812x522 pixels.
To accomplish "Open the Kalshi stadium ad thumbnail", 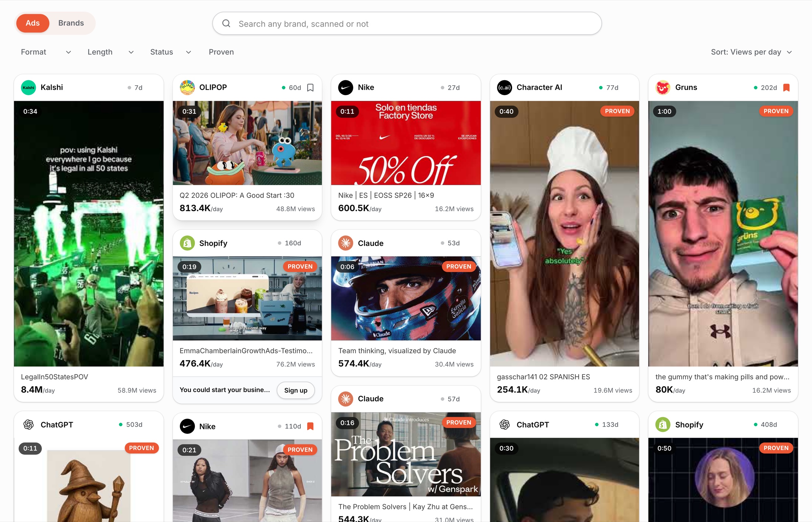I will click(x=89, y=233).
